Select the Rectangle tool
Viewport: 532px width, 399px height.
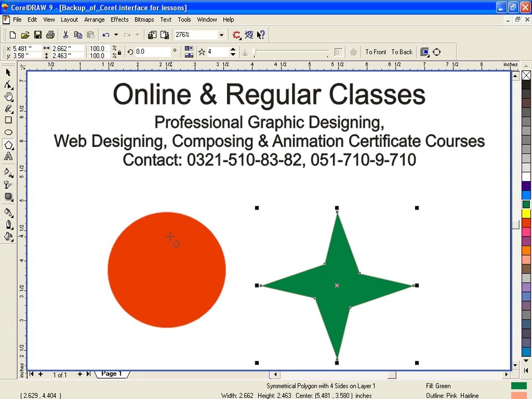[x=8, y=120]
